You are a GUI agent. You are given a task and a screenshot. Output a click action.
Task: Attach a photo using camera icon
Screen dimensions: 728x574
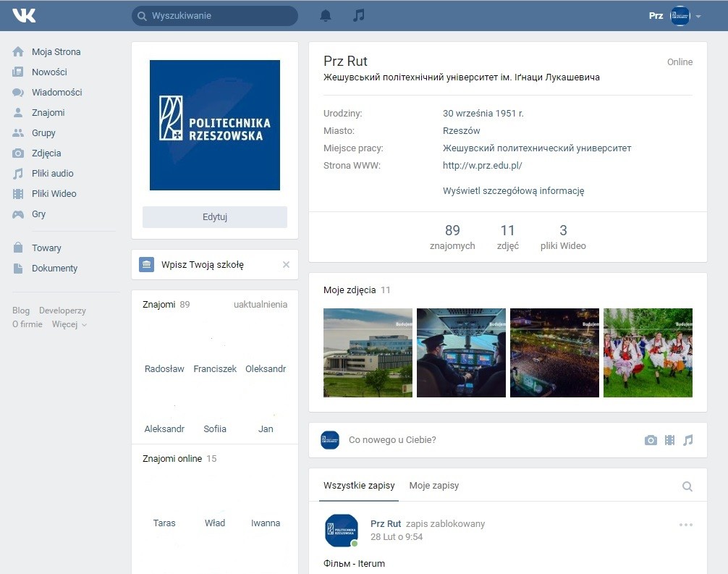[x=651, y=440]
